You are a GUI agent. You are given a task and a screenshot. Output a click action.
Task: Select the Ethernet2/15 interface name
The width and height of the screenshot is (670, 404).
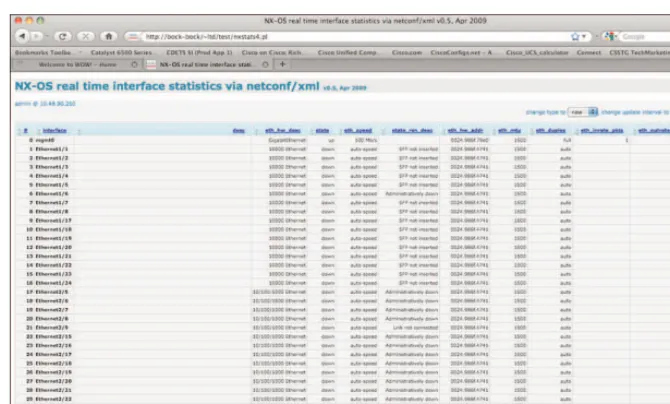(x=53, y=336)
